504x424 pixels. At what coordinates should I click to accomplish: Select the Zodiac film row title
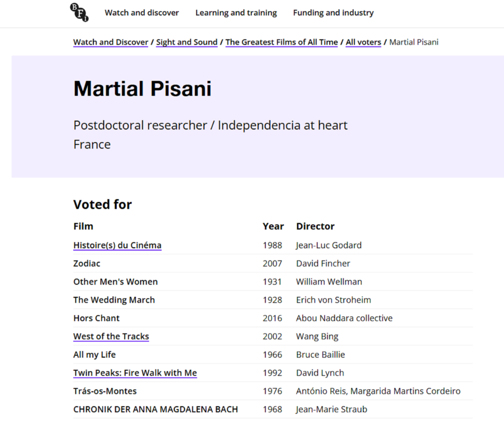(x=87, y=263)
